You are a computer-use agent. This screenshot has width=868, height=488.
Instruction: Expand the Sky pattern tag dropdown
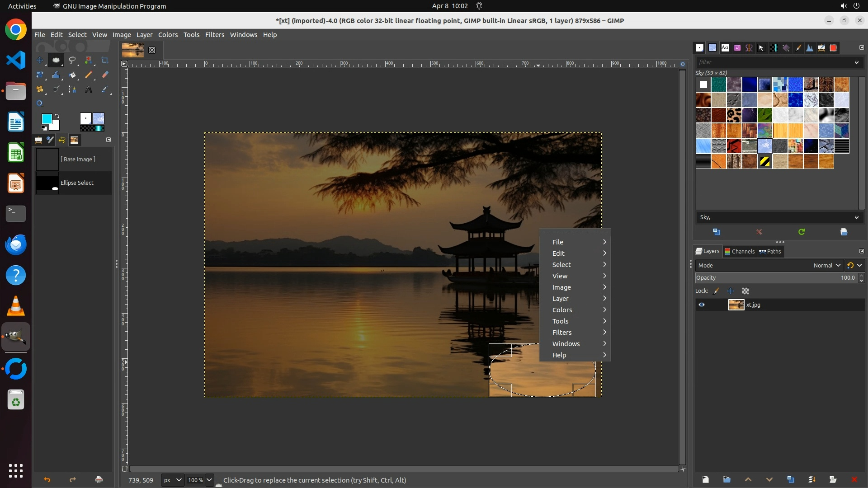[856, 217]
